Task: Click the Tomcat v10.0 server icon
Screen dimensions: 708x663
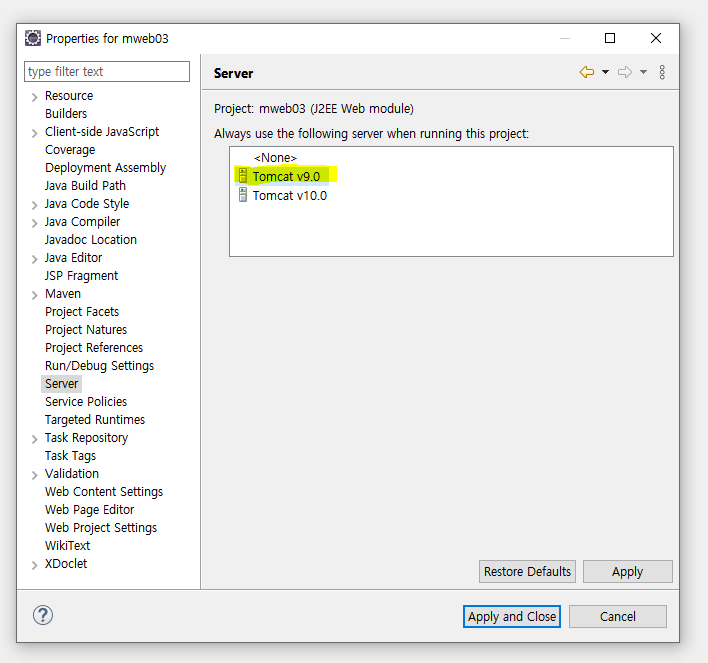Action: (243, 195)
